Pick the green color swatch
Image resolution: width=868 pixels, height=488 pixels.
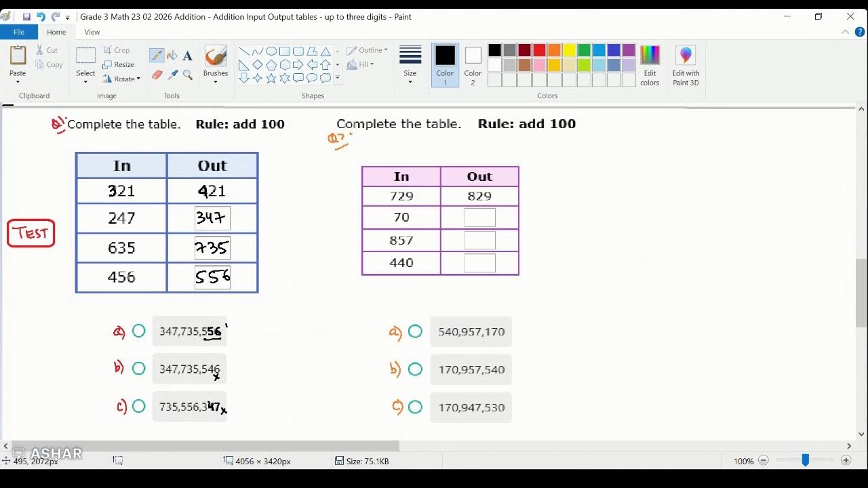click(584, 50)
